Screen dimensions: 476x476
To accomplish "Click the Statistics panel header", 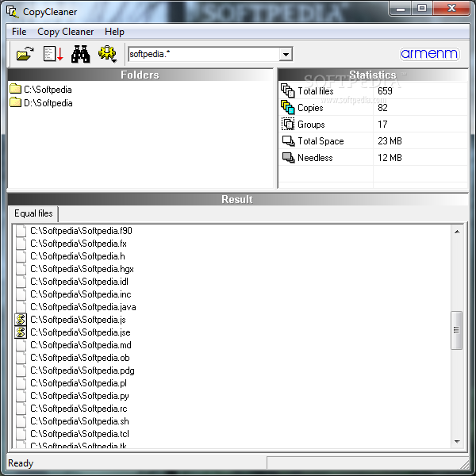I will coord(373,75).
